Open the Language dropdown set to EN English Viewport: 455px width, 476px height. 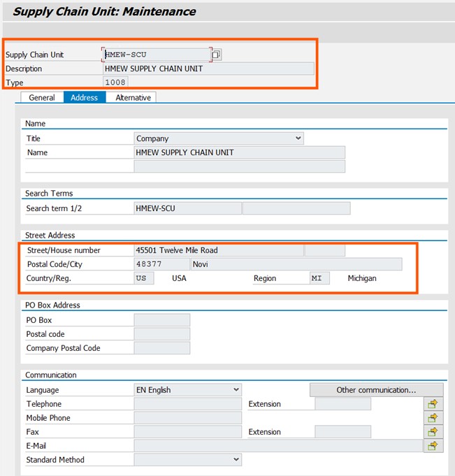[x=236, y=390]
